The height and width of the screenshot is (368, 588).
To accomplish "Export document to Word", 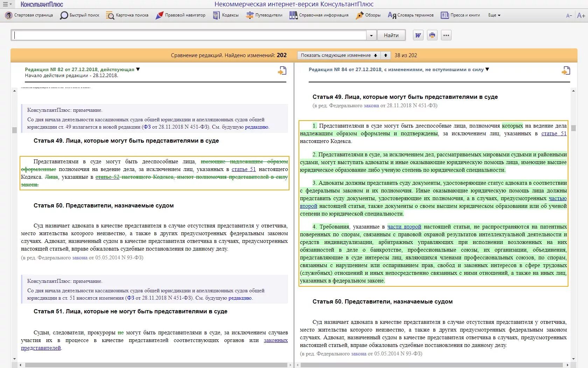I will pos(418,35).
